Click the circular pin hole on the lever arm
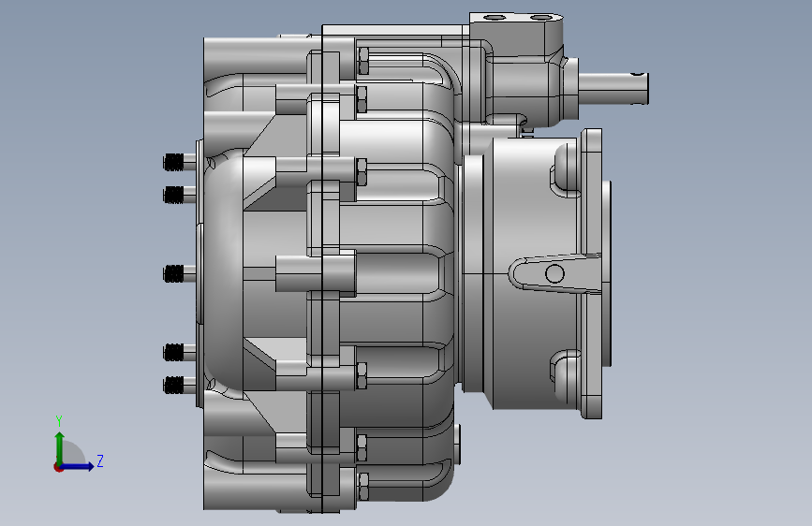The width and height of the screenshot is (812, 526). [x=554, y=273]
